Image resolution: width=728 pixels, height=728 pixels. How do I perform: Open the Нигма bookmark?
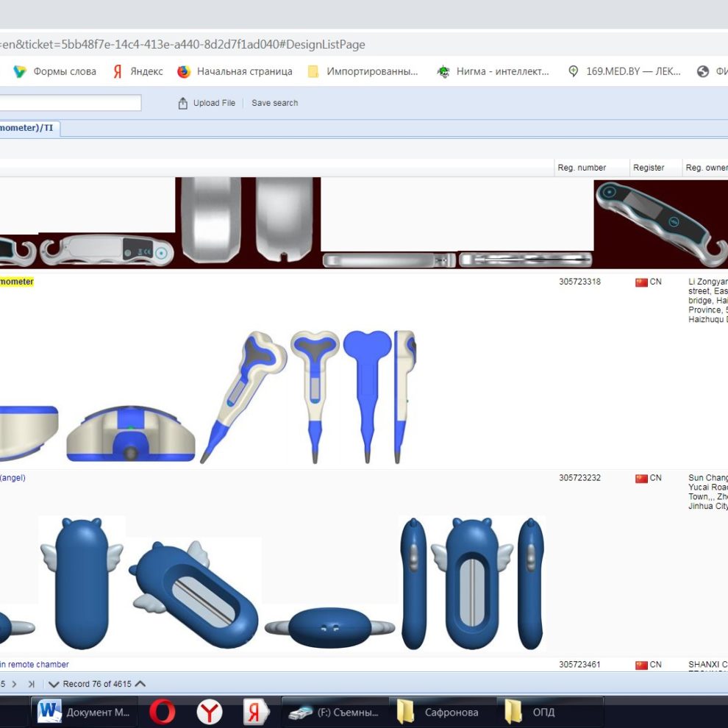[493, 71]
